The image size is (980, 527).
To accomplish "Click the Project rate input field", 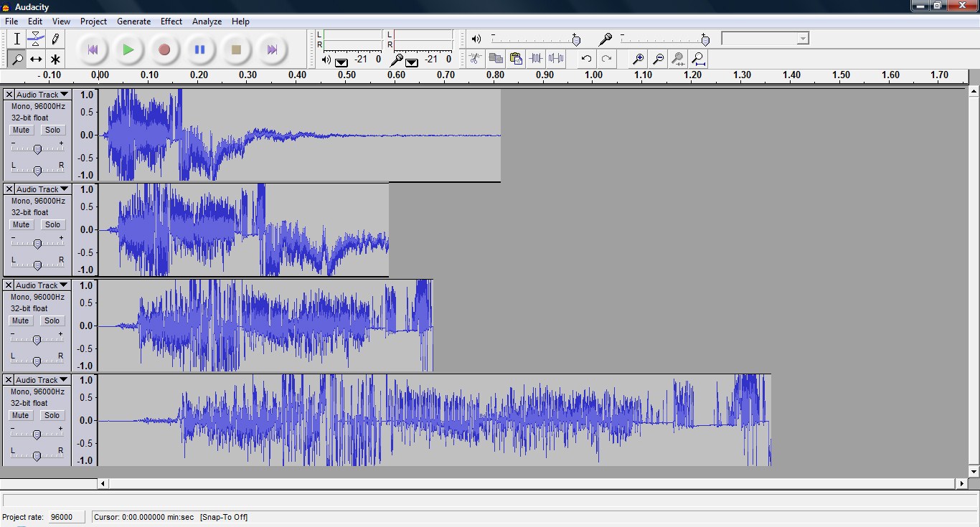I will click(x=67, y=517).
